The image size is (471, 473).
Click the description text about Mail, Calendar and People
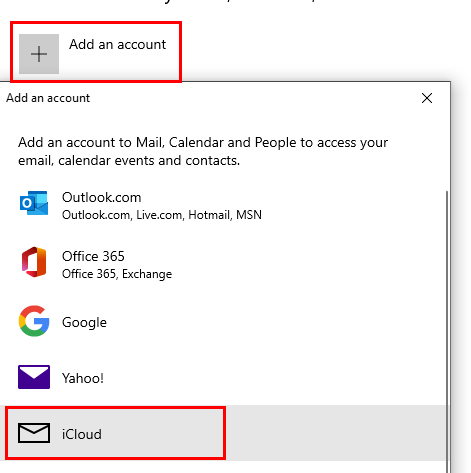tap(203, 151)
